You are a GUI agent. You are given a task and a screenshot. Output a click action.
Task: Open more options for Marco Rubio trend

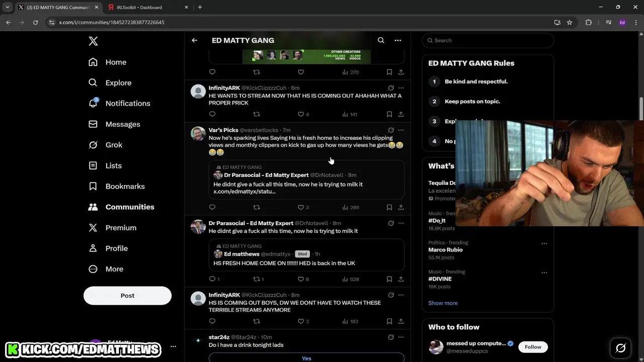point(544,243)
